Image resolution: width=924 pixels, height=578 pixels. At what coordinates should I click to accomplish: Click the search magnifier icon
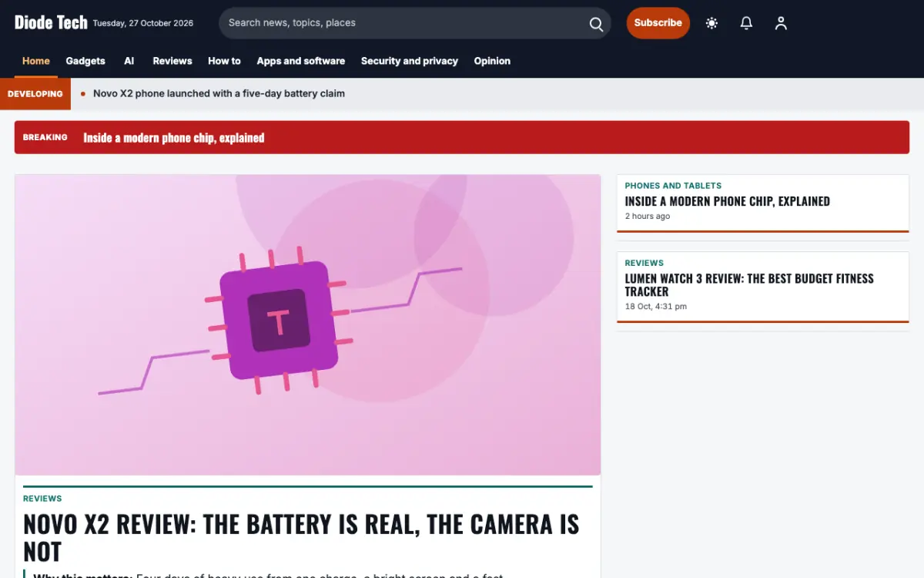click(x=596, y=24)
